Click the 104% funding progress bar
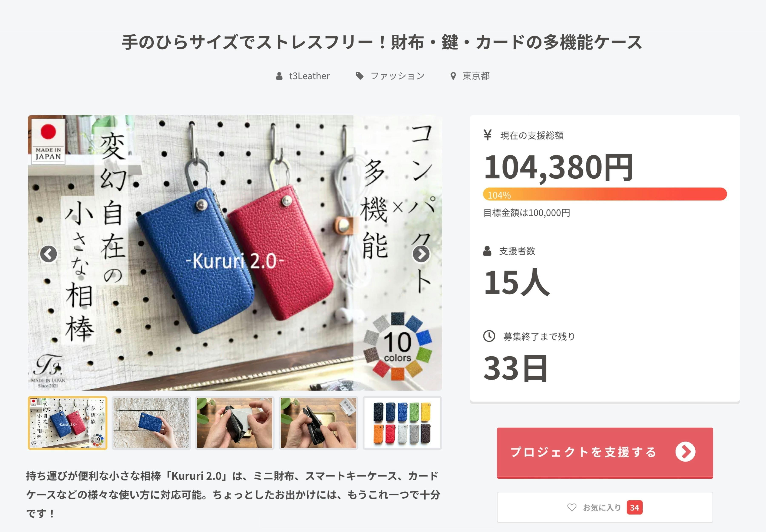 coord(605,194)
